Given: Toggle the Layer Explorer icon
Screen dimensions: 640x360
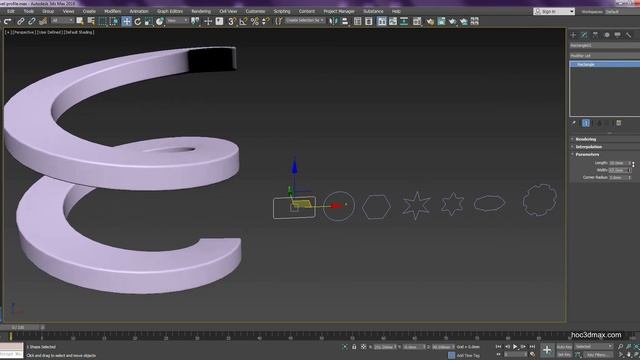Looking at the screenshot, I should click(x=369, y=21).
